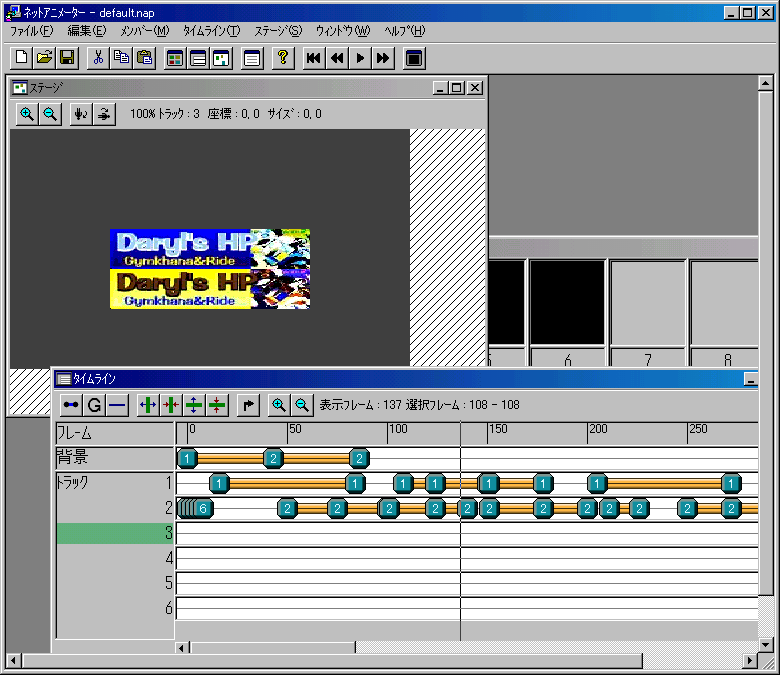The height and width of the screenshot is (675, 780).
Task: Click first keyframe on 背景 track
Action: pyautogui.click(x=188, y=459)
